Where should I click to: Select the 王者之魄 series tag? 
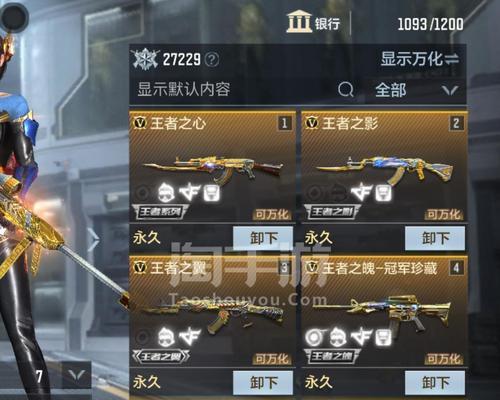click(332, 357)
